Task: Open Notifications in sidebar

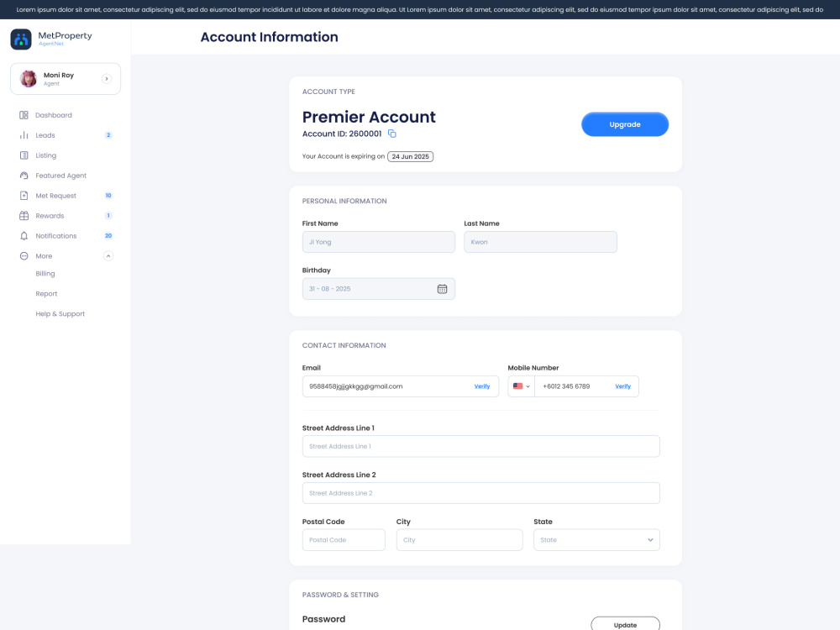Action: 55,236
